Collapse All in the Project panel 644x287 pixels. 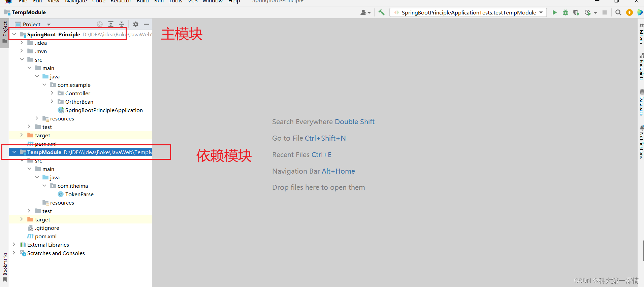tap(122, 24)
